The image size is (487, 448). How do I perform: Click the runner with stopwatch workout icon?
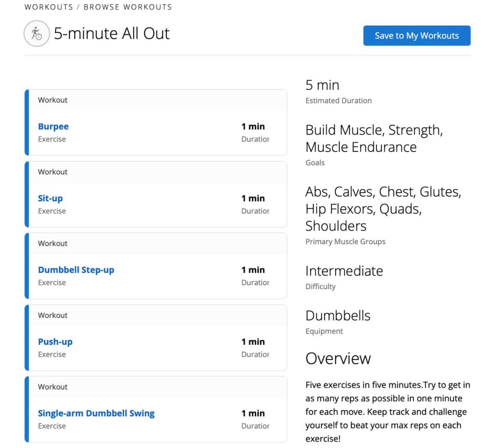[x=36, y=33]
